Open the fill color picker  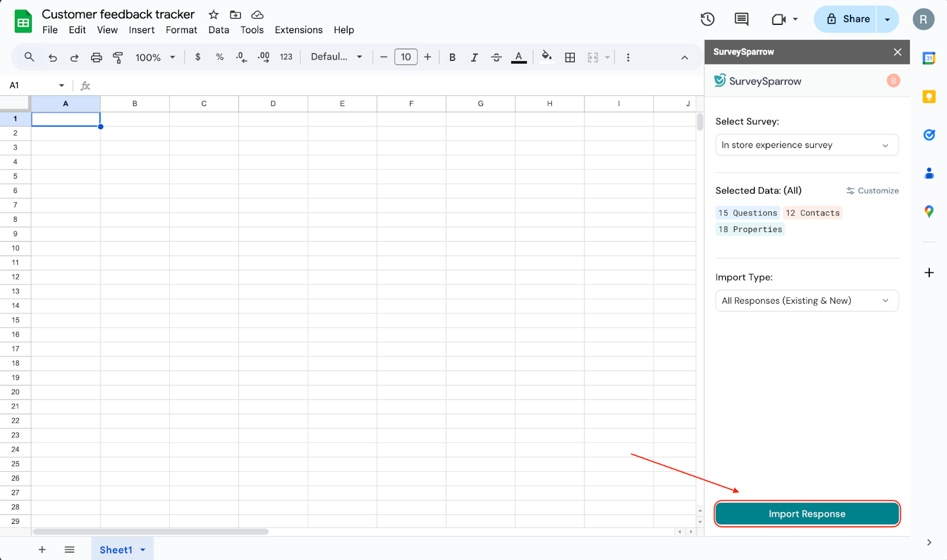(x=546, y=57)
